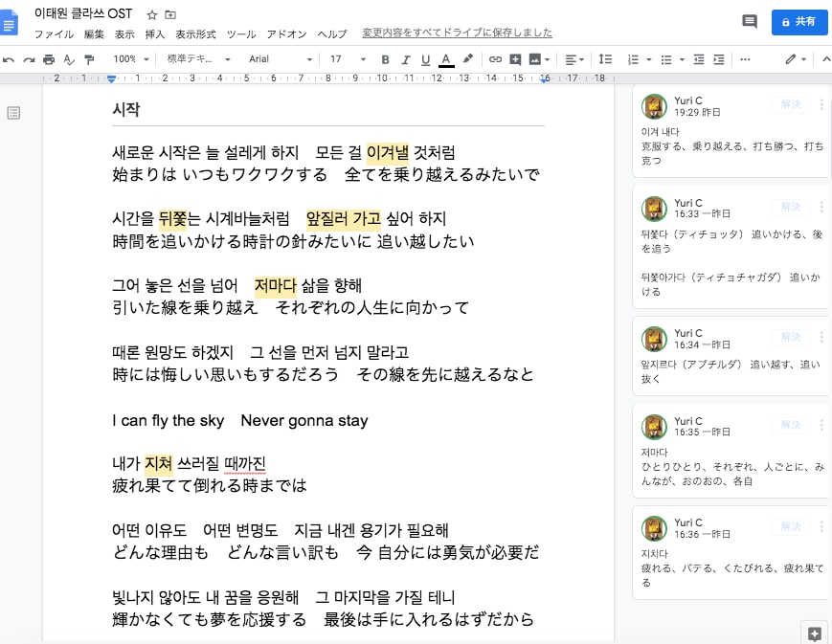This screenshot has height=644, width=832.
Task: Open the 表示形式 menu
Action: pos(196,34)
